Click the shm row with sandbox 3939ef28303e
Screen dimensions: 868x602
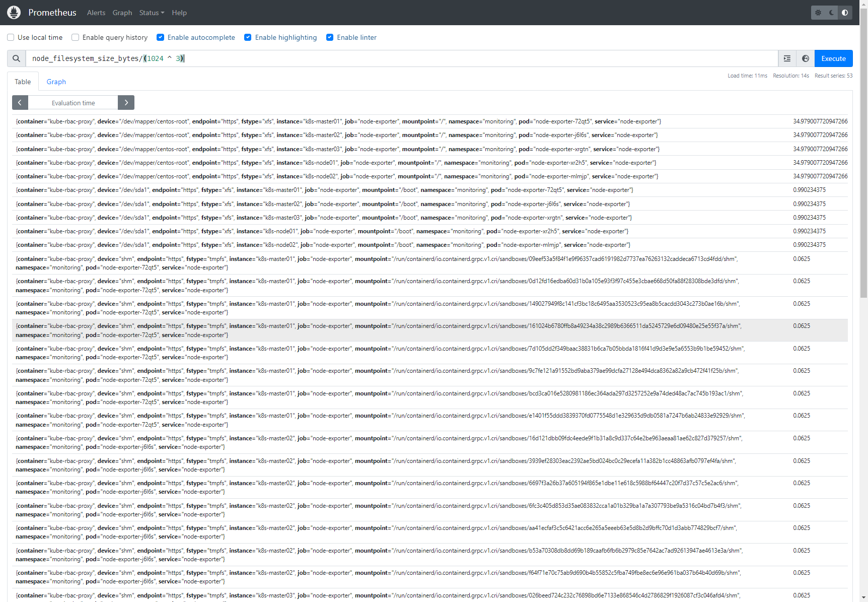pos(430,465)
